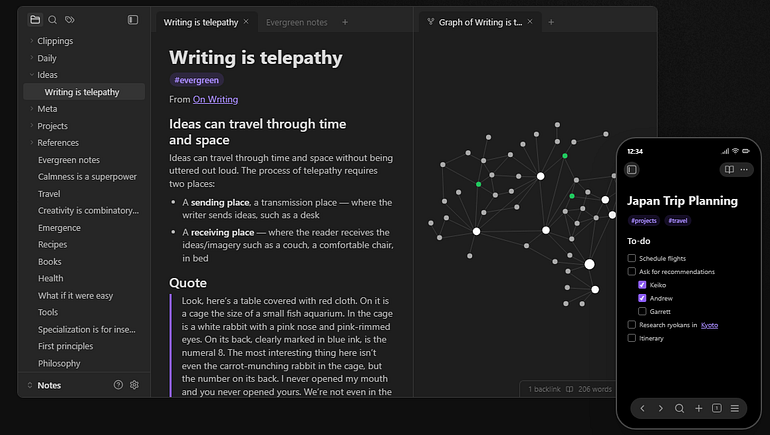Collapse the left sidebar with the panel icon
The width and height of the screenshot is (770, 435).
(x=133, y=20)
